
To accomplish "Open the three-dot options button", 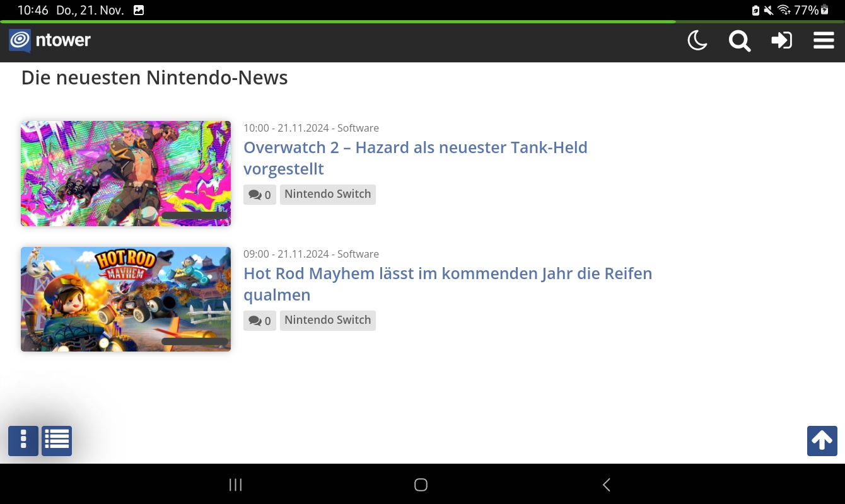I will 23,440.
